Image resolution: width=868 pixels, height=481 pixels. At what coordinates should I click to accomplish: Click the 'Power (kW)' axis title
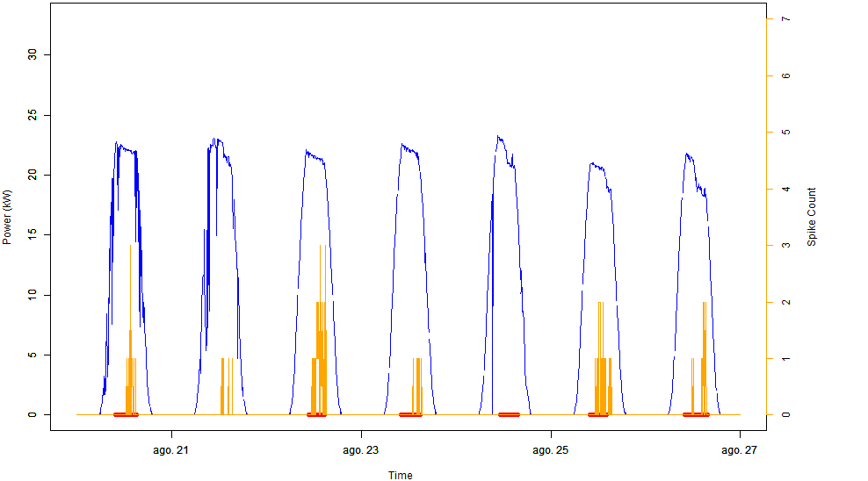click(7, 218)
